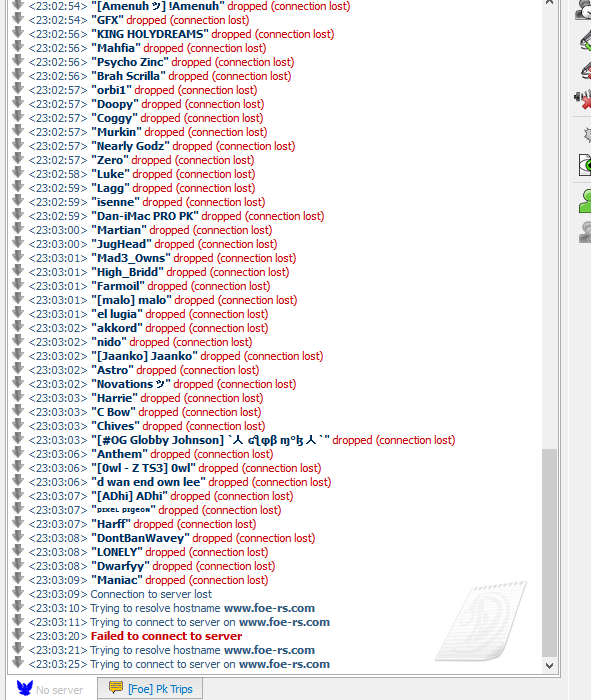Click the username "[malo] malo"
591x700 pixels.
click(132, 300)
